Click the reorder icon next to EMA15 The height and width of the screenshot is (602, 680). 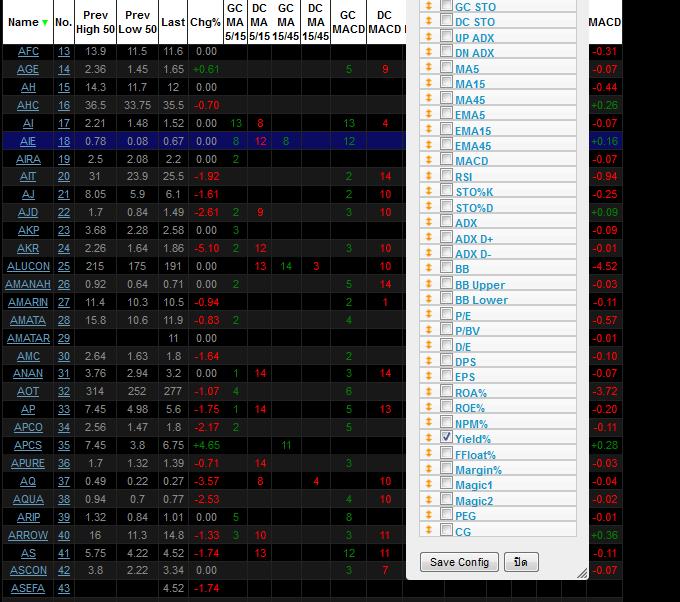428,129
